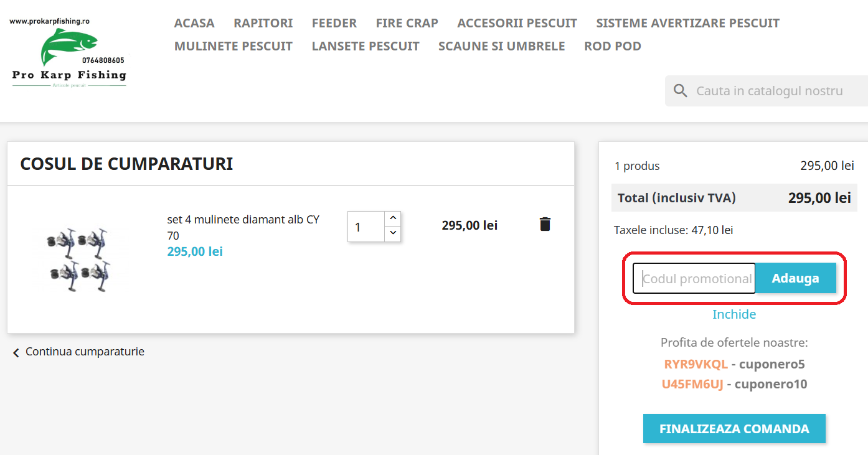Screen dimensions: 868x455
Task: Click the Adauga promo code button
Action: (x=795, y=278)
